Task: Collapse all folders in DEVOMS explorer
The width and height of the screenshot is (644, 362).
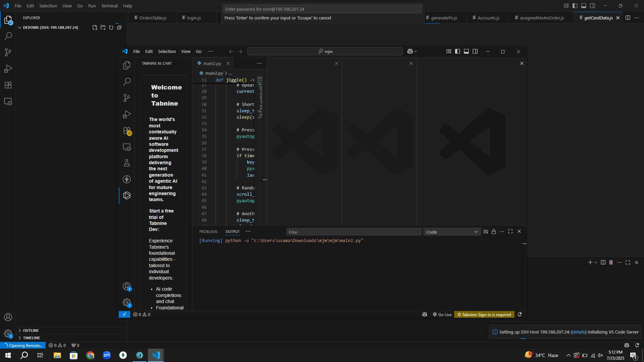Action: coord(119,27)
